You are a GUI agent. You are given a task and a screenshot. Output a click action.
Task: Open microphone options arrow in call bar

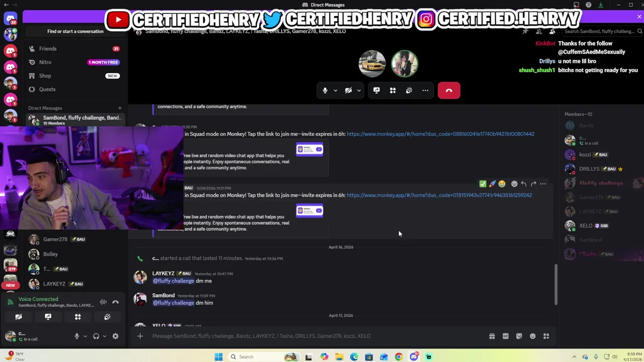click(x=335, y=91)
